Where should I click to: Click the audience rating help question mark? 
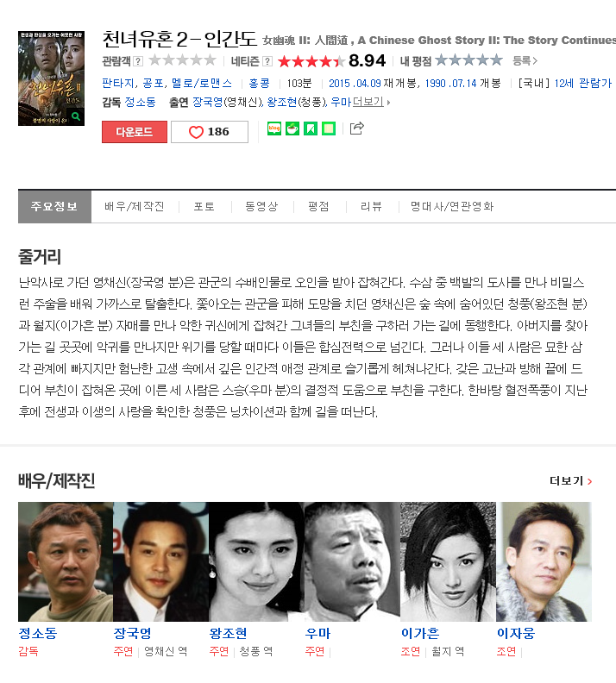138,61
